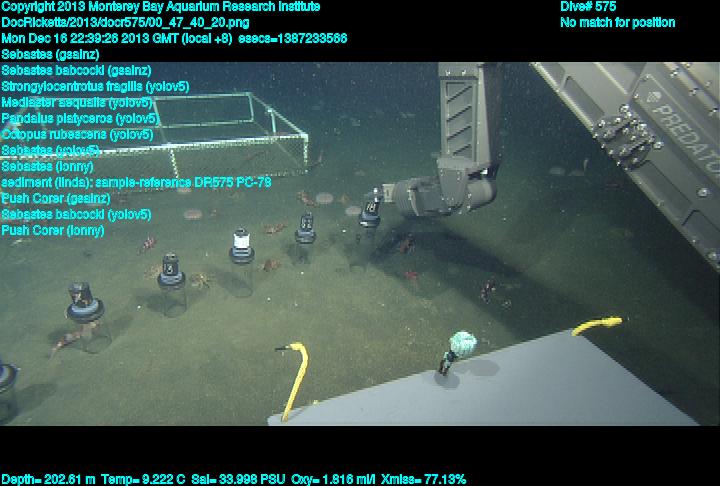The height and width of the screenshot is (486, 720).
Task: Select the 'Temp= 9.222 C' reading
Action: [x=143, y=480]
